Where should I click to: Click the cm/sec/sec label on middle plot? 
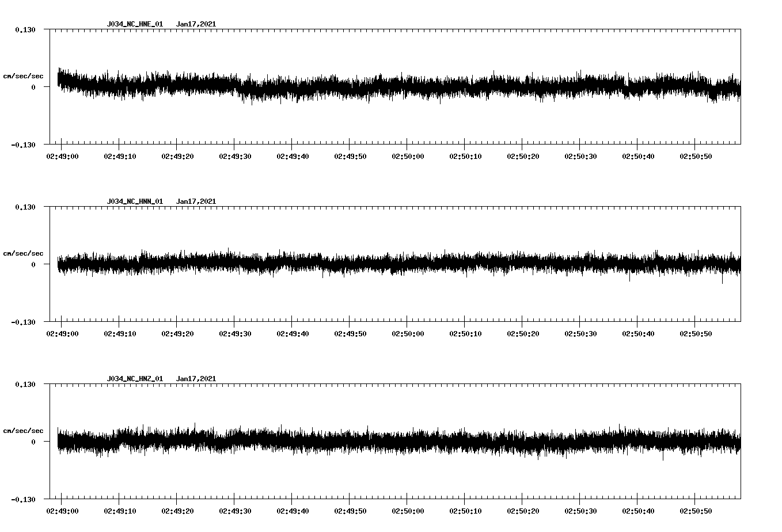point(24,253)
